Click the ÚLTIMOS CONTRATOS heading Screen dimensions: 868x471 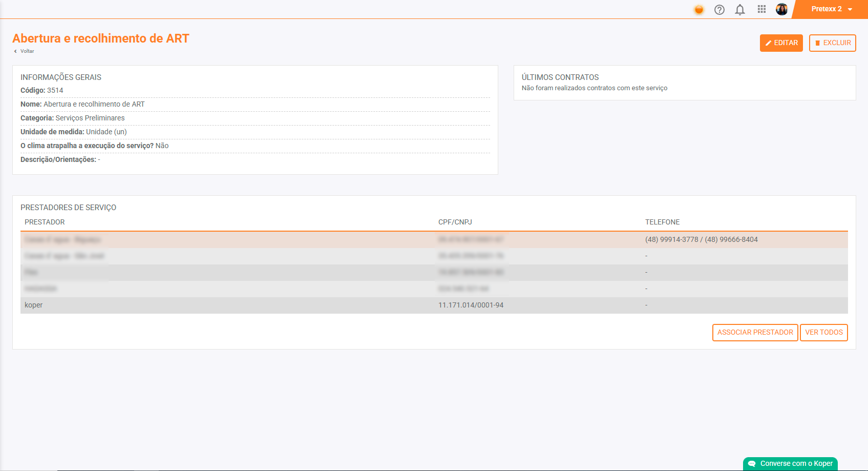[560, 77]
